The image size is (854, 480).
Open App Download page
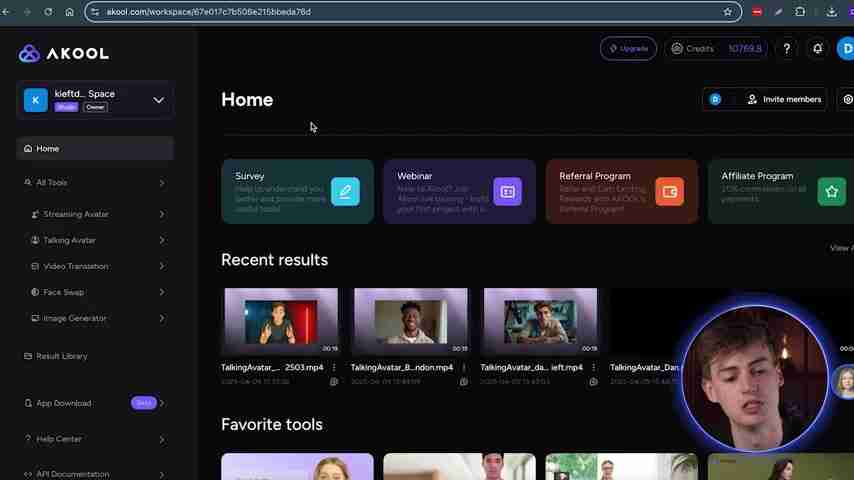(64, 403)
